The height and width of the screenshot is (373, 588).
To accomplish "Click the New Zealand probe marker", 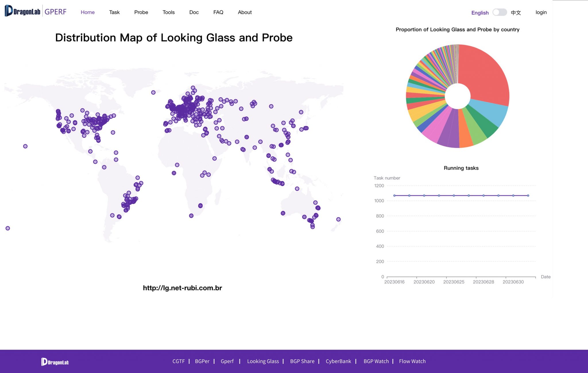I will 339,220.
